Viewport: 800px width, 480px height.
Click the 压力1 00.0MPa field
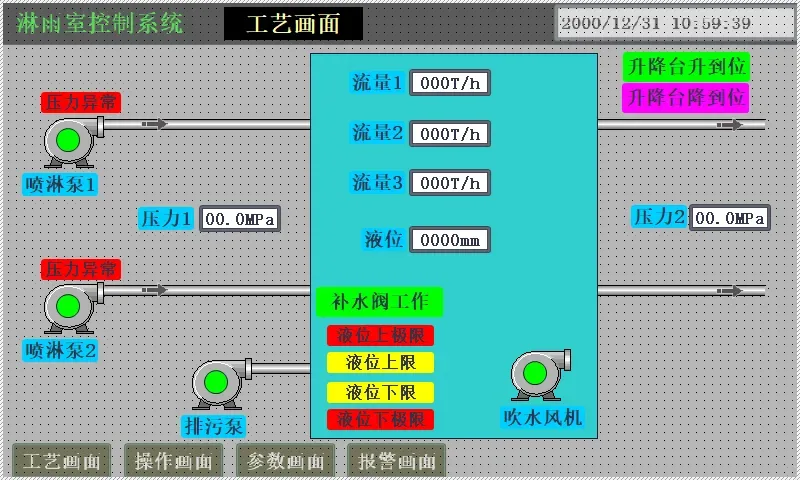click(240, 219)
